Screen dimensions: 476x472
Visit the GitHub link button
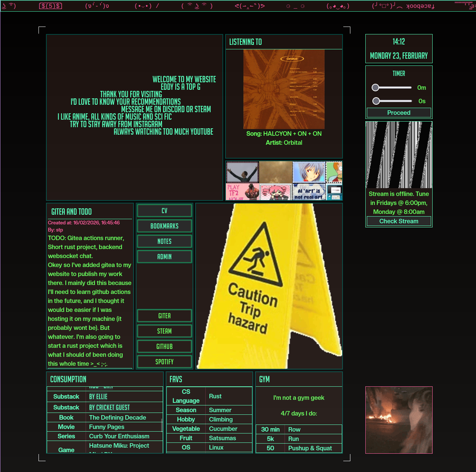click(165, 347)
